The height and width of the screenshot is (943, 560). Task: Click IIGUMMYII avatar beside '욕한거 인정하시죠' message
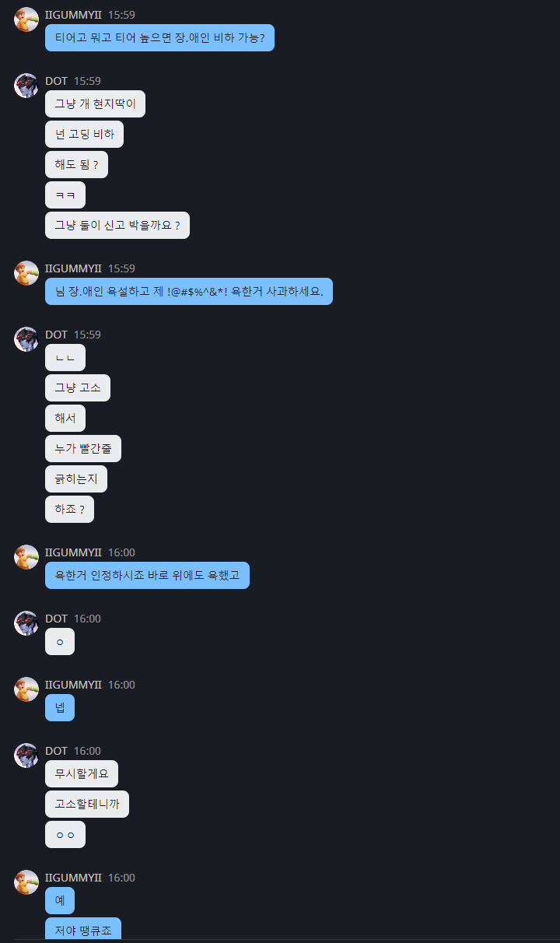tap(26, 557)
